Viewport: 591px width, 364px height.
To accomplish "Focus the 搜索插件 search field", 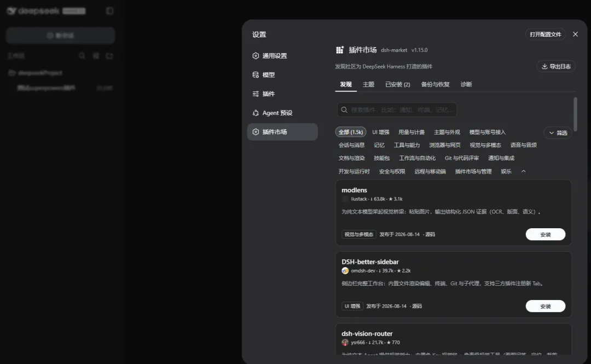I will [397, 110].
